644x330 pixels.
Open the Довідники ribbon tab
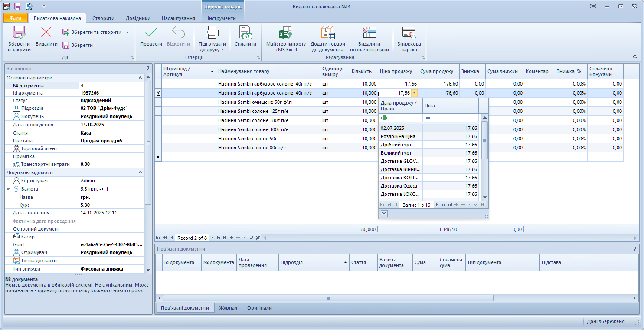coord(138,18)
